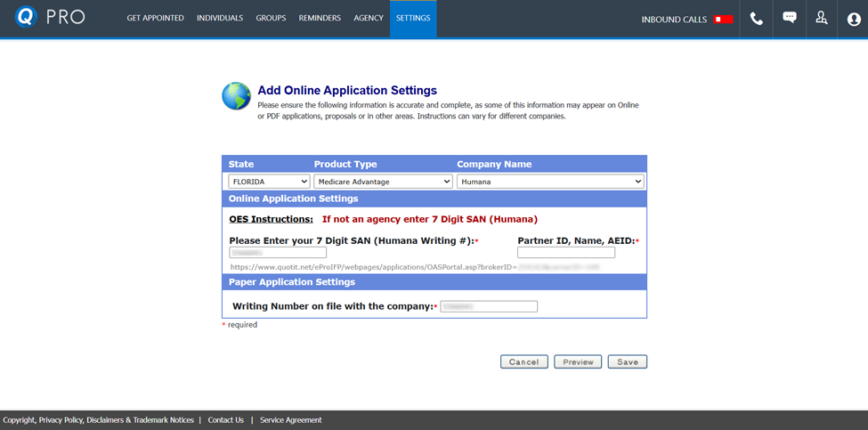
Task: Open the Contact Us footer link
Action: click(226, 420)
